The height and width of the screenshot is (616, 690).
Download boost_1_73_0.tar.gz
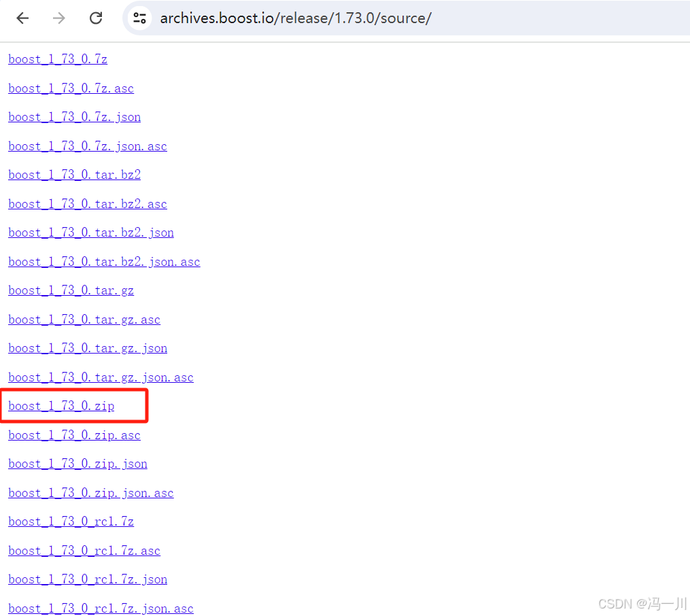click(x=71, y=291)
